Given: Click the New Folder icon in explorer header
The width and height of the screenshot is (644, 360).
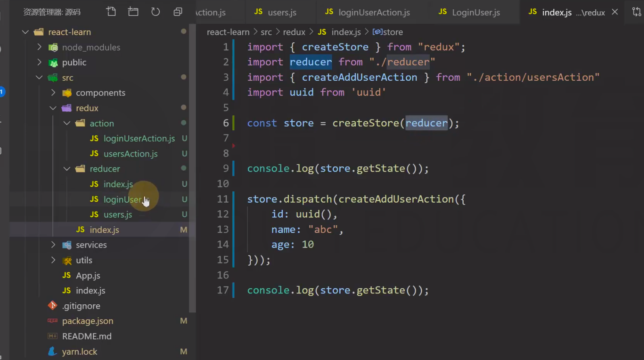Looking at the screenshot, I should click(133, 12).
